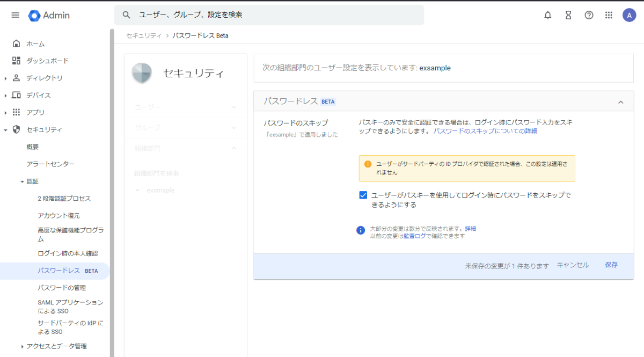The image size is (644, 357).
Task: Click the security panel shield logo
Action: (142, 73)
